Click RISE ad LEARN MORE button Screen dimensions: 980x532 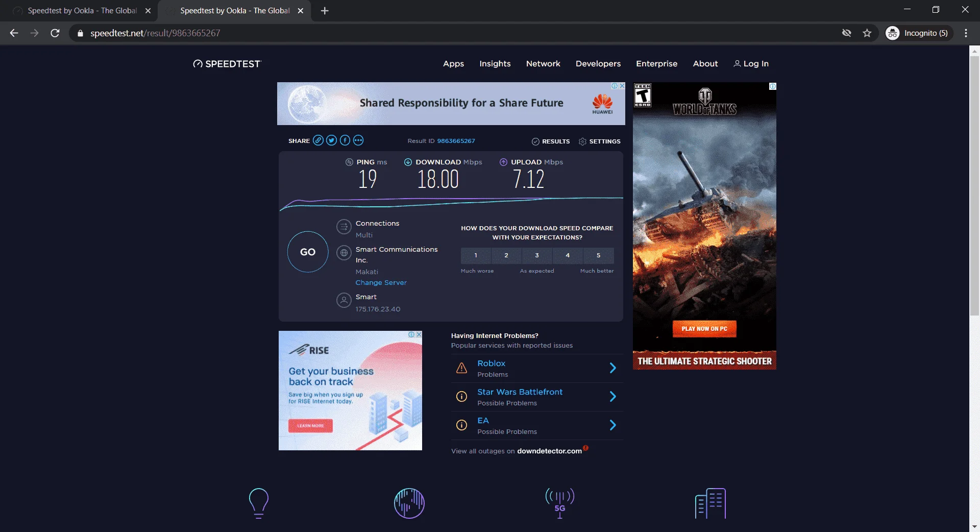coord(310,426)
